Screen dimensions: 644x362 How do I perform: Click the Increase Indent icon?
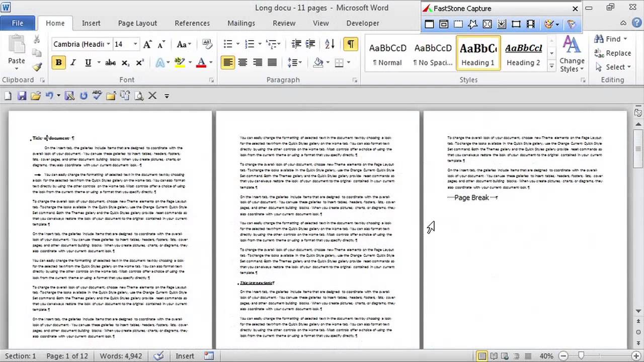tap(310, 44)
